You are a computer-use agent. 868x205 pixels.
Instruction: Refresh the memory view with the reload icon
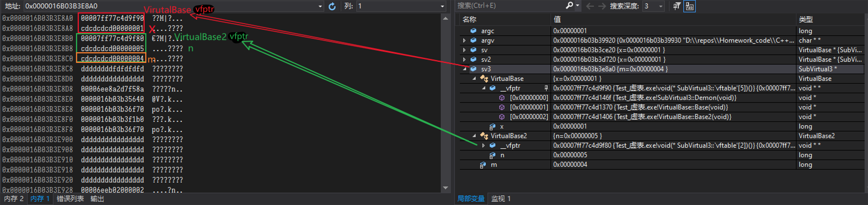332,6
